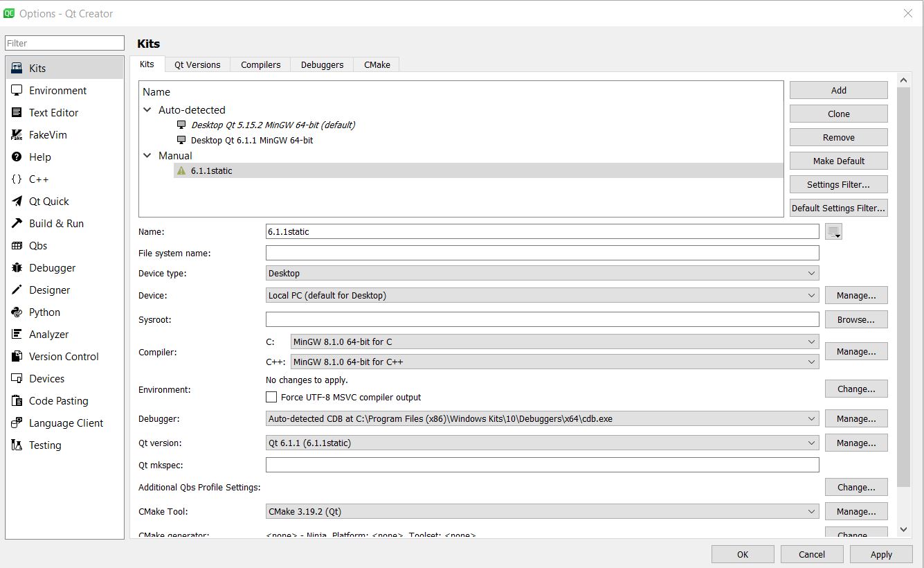Click the Make Default button
The height and width of the screenshot is (568, 924).
point(839,161)
